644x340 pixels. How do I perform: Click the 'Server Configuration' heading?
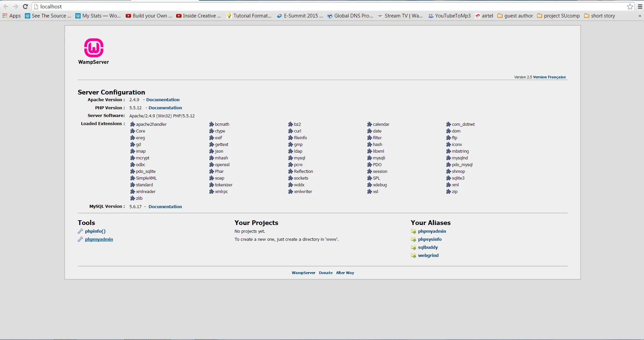coord(111,92)
